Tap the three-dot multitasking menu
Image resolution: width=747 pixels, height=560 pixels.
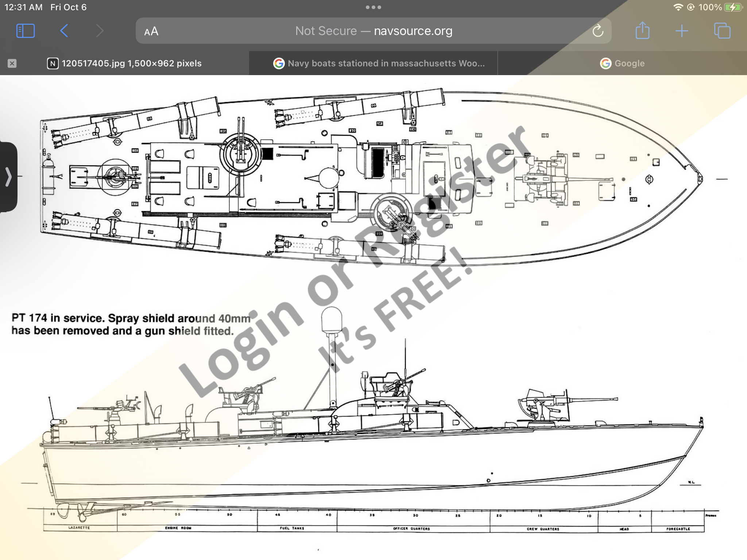pyautogui.click(x=373, y=7)
